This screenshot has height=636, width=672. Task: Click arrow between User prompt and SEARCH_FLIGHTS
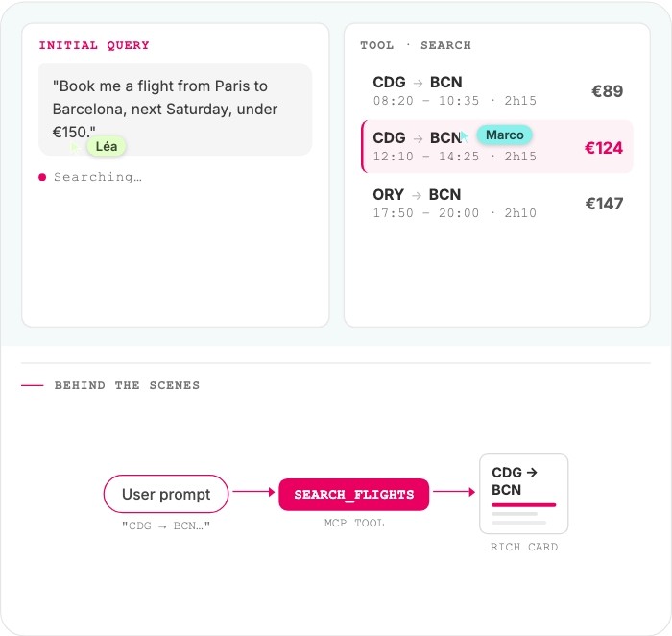click(x=253, y=493)
